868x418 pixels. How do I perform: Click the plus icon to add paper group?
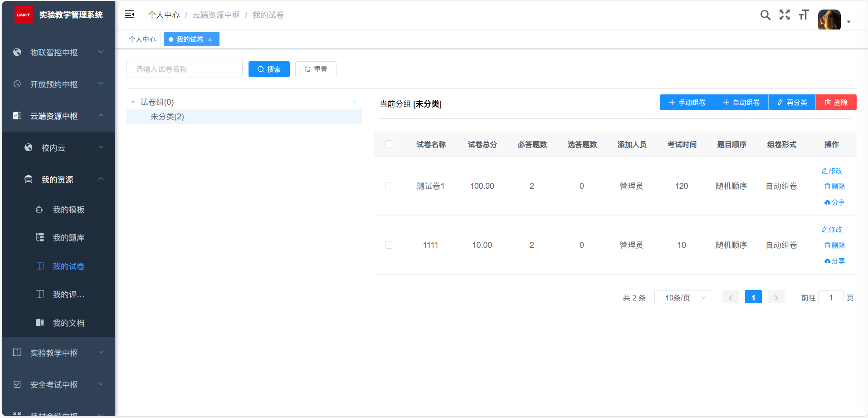[x=354, y=102]
